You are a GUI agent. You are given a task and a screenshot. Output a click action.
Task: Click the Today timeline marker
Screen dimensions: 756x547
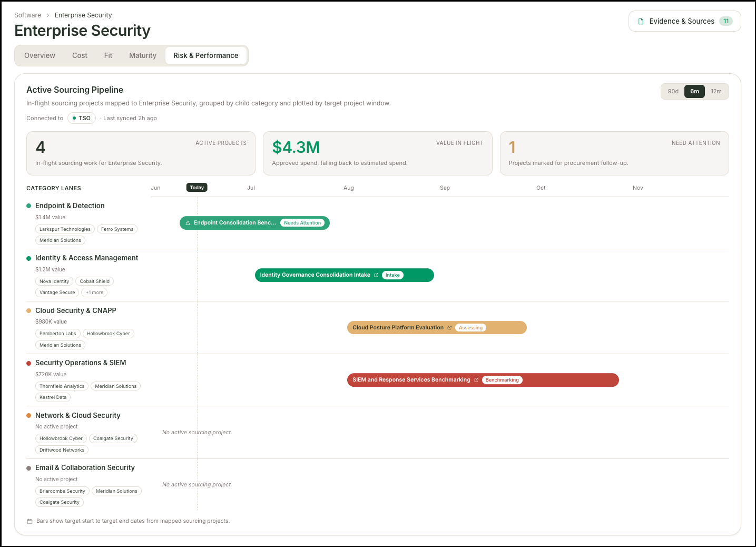pyautogui.click(x=197, y=188)
